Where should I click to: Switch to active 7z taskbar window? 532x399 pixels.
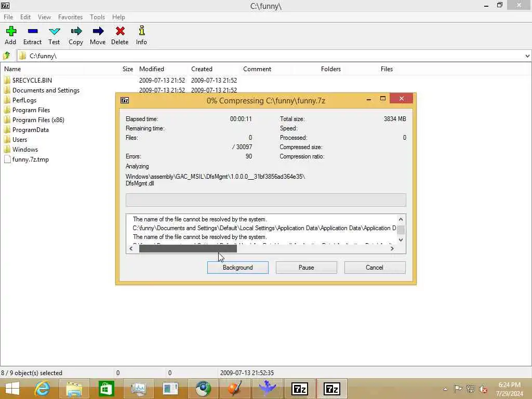point(332,389)
